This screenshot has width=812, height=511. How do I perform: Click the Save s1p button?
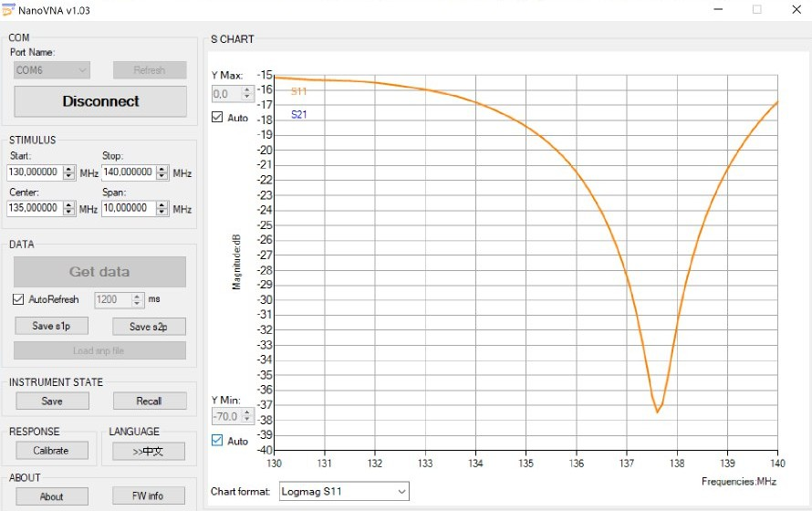pos(52,327)
